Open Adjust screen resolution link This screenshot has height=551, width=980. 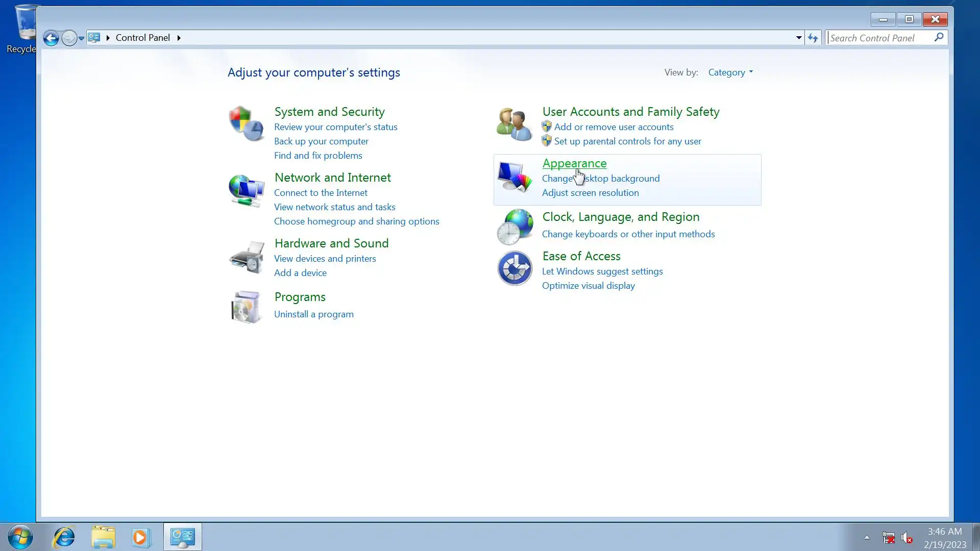(x=590, y=193)
